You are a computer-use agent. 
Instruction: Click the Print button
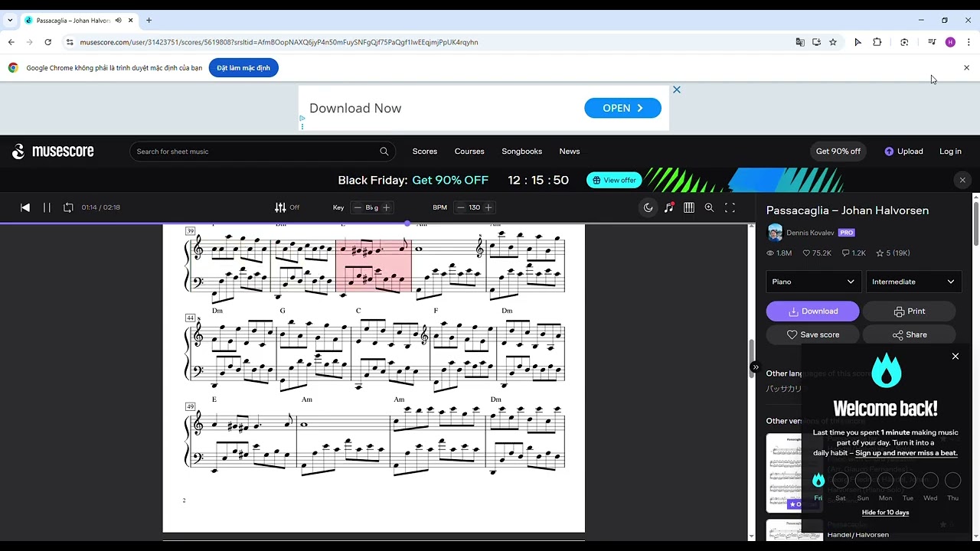[x=910, y=311]
